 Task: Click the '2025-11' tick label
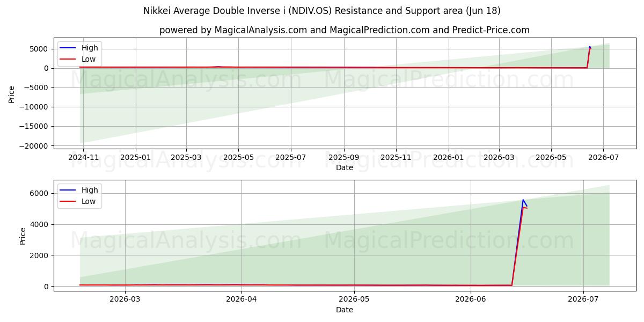pyautogui.click(x=396, y=158)
